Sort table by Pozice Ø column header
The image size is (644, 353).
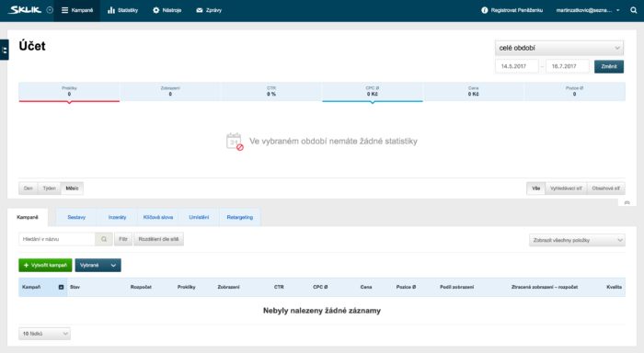tap(406, 287)
